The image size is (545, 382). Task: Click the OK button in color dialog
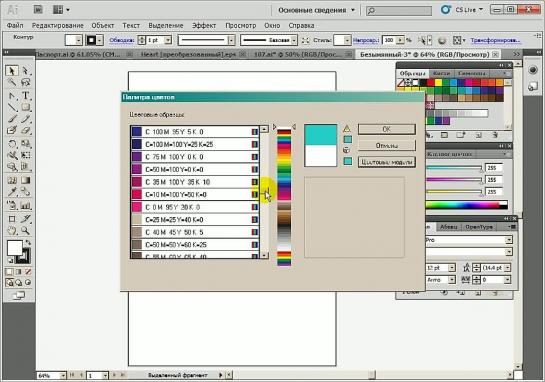pos(387,129)
